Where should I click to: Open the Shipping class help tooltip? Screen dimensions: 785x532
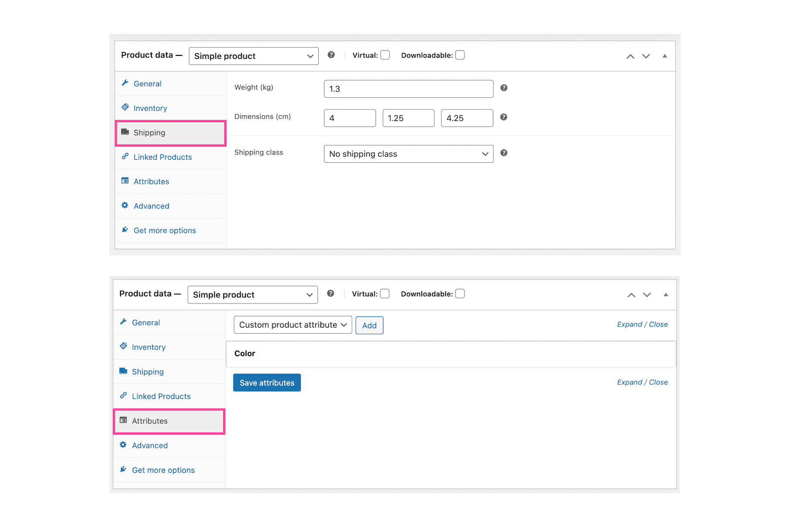click(504, 153)
